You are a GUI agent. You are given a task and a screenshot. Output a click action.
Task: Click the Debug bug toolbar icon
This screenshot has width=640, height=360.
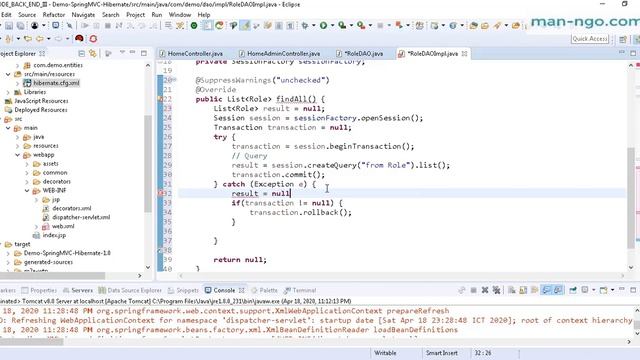(305, 26)
